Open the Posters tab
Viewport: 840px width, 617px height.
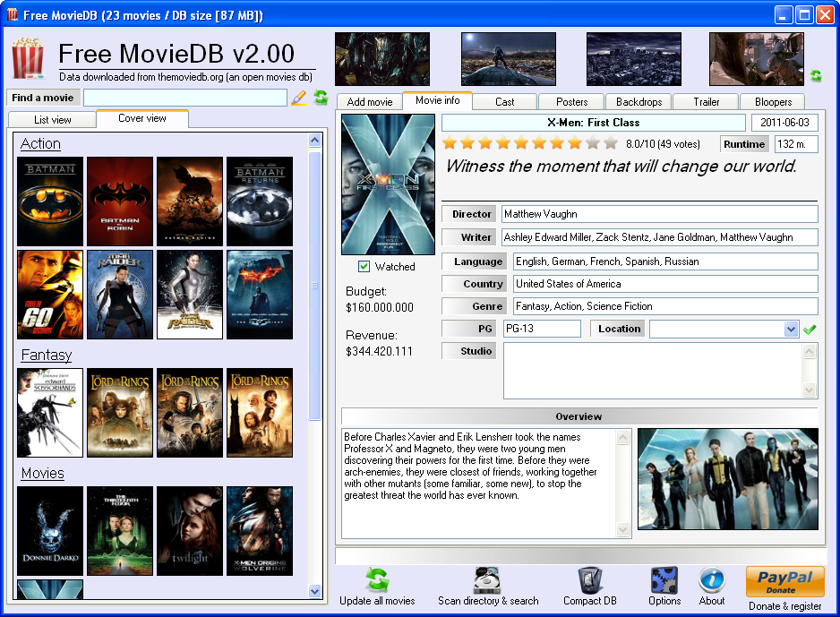coord(571,102)
